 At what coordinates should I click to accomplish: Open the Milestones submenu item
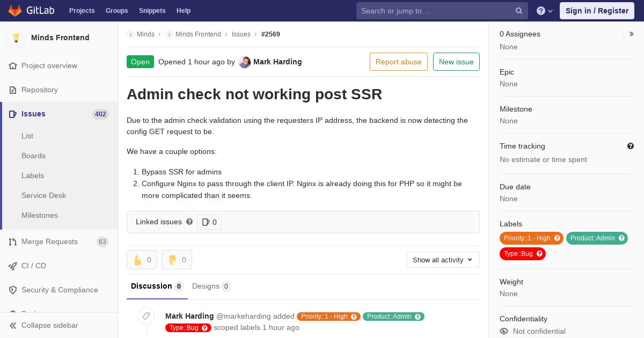[x=40, y=215]
